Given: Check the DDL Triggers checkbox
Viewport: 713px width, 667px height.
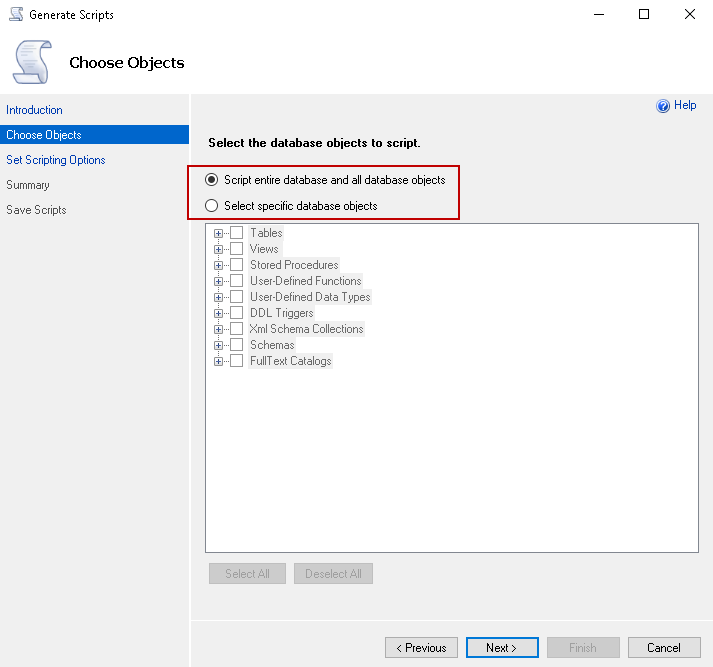Looking at the screenshot, I should click(x=236, y=313).
